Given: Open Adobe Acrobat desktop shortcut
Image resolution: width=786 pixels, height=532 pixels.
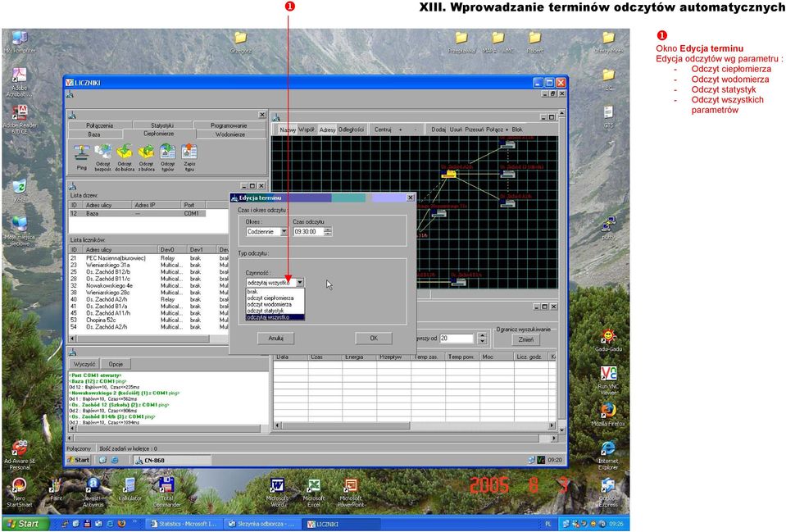Looking at the screenshot, I should pos(19,82).
